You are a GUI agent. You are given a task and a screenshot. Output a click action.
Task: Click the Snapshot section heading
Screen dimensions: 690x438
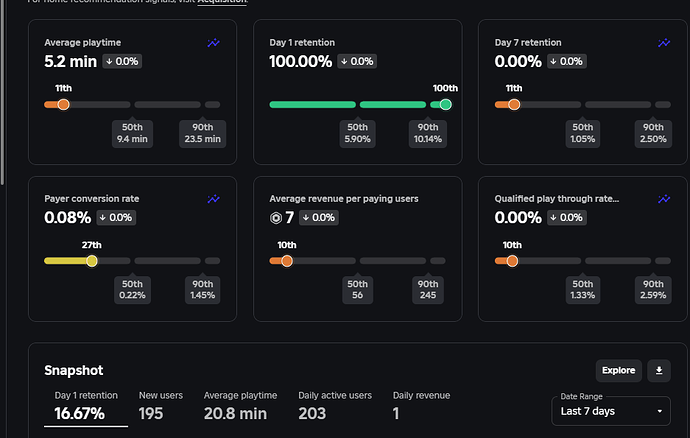click(x=73, y=370)
